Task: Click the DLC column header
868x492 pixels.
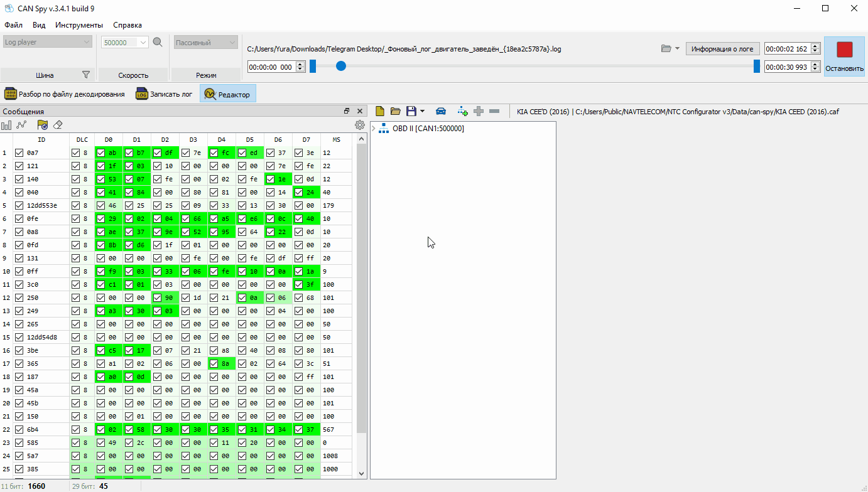Action: pyautogui.click(x=82, y=139)
